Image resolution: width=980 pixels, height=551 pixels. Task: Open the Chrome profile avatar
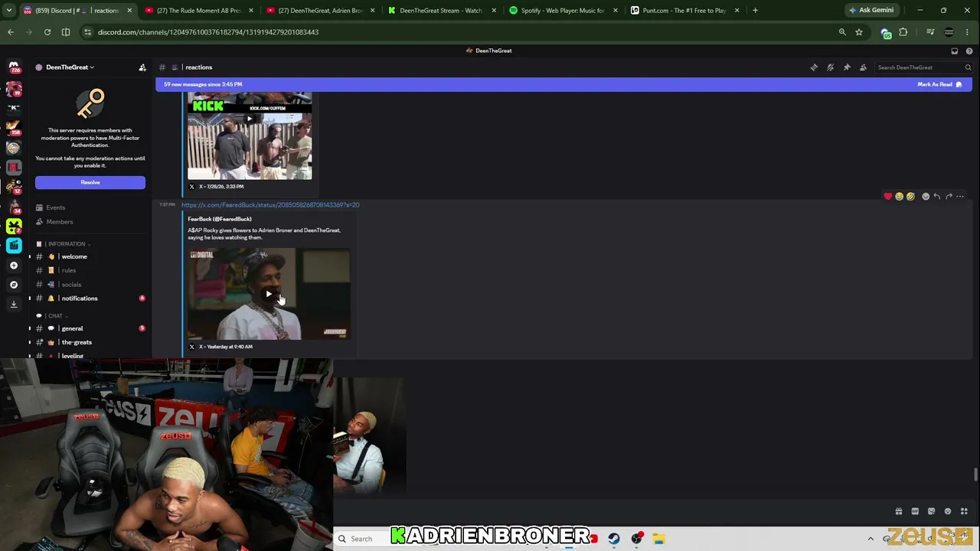coord(949,32)
